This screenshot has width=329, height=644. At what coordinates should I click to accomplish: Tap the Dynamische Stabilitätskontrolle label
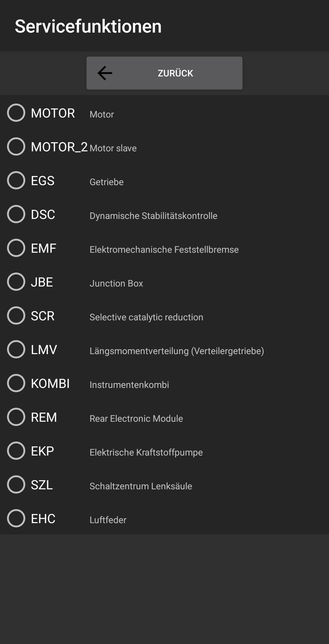click(x=154, y=216)
